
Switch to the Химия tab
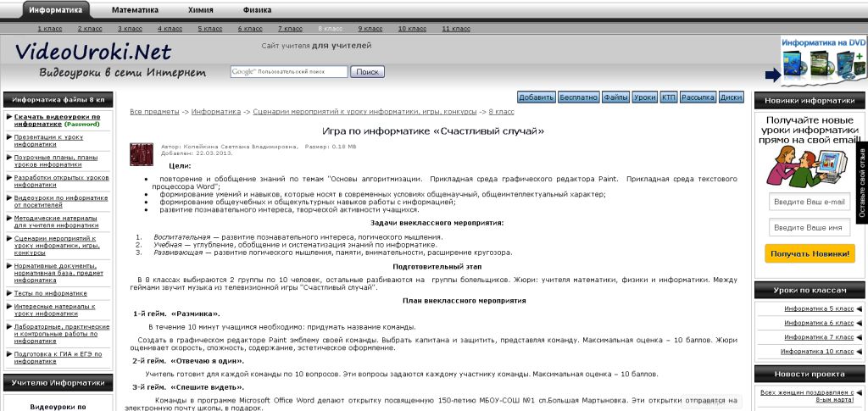[200, 11]
